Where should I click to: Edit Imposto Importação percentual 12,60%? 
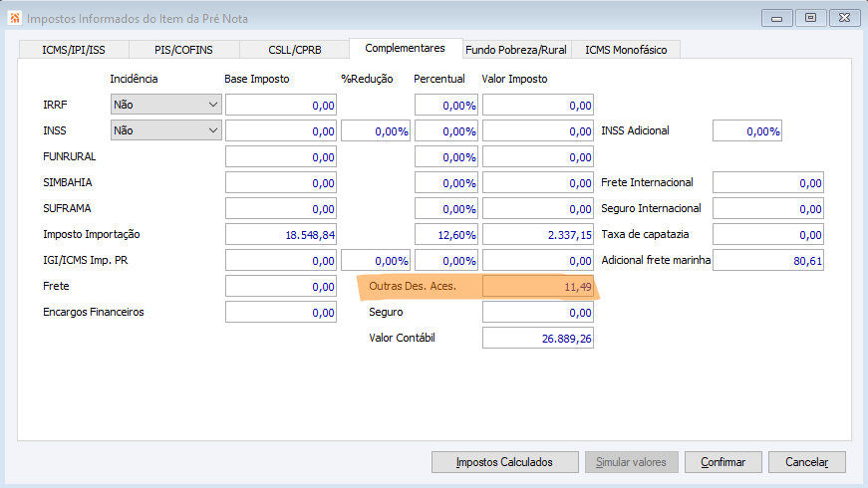coord(446,235)
